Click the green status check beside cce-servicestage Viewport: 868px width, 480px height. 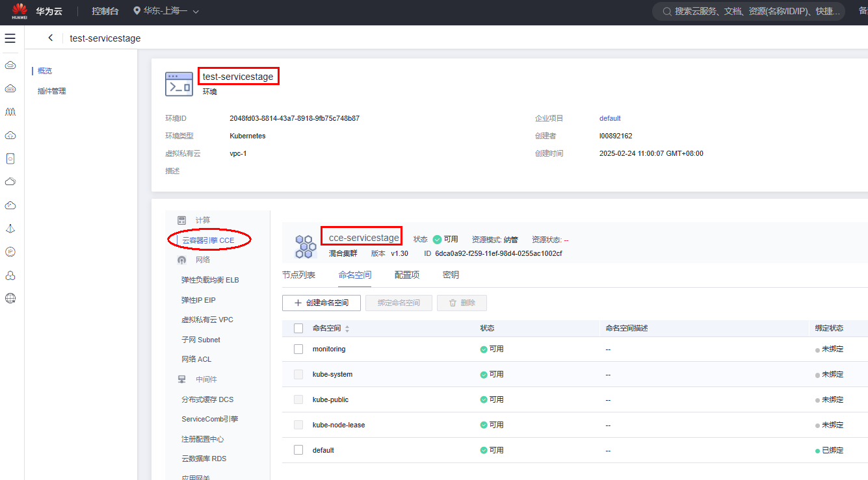[437, 240]
